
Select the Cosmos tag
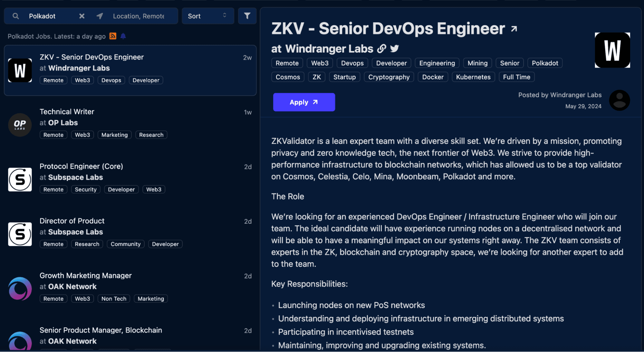[x=288, y=77]
